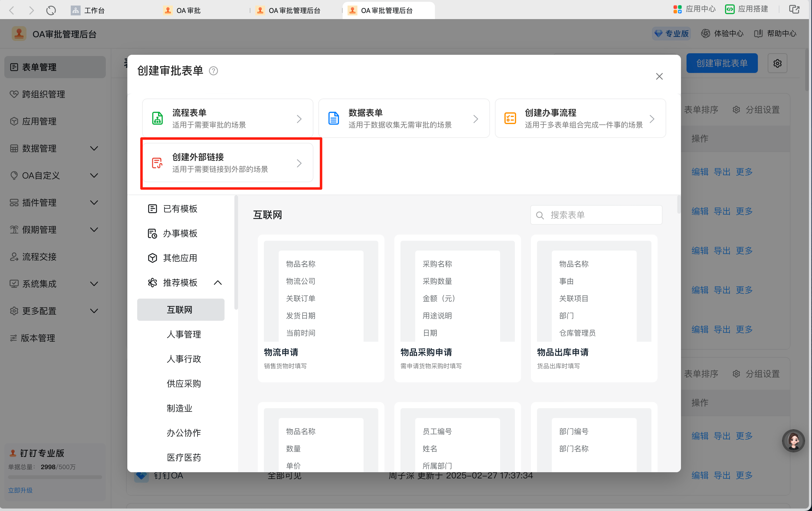Select the 供应采购 template category
Screen dimensions: 812x511
pos(183,384)
